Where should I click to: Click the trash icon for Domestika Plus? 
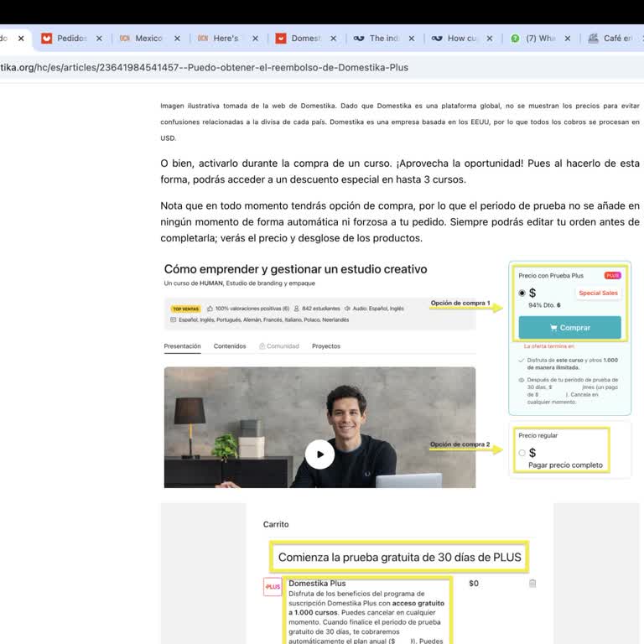click(x=532, y=584)
